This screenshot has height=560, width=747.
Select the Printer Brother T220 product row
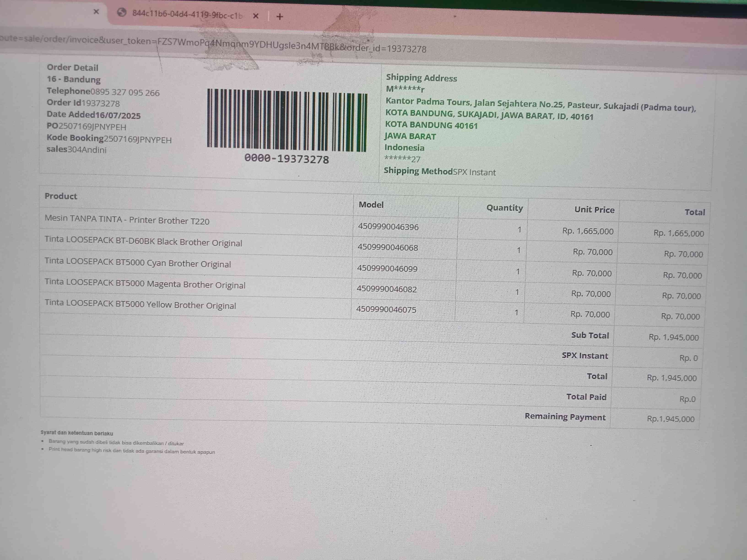click(x=127, y=220)
